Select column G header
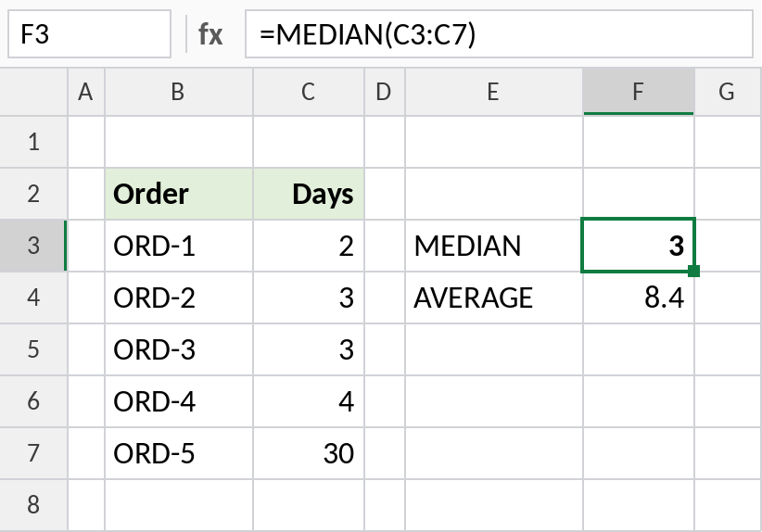Image resolution: width=762 pixels, height=532 pixels. 728,92
